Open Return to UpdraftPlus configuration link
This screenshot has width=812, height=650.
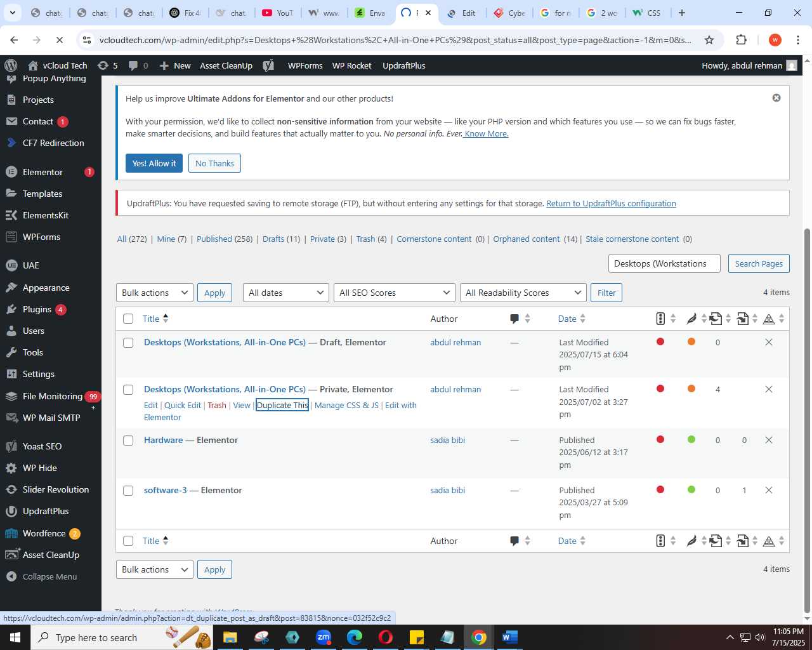click(x=611, y=203)
